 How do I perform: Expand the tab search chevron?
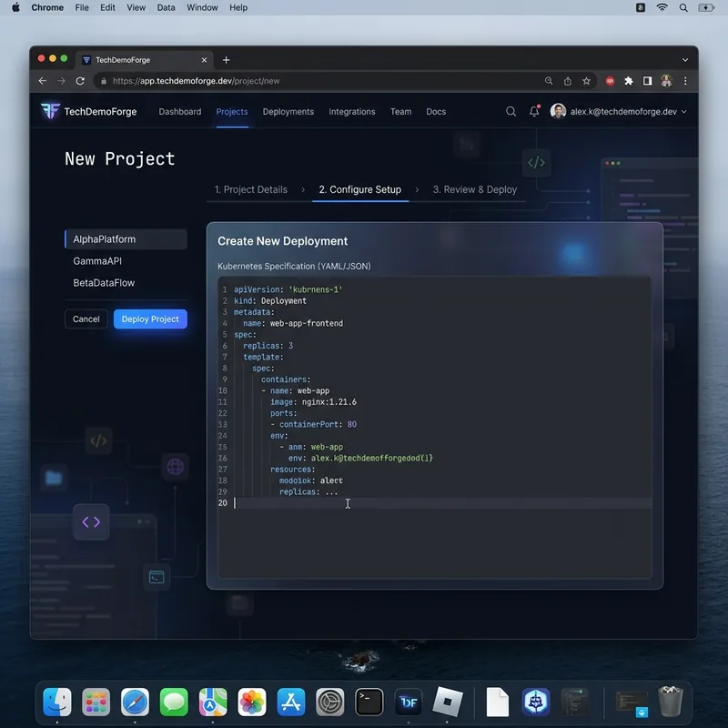point(685,60)
